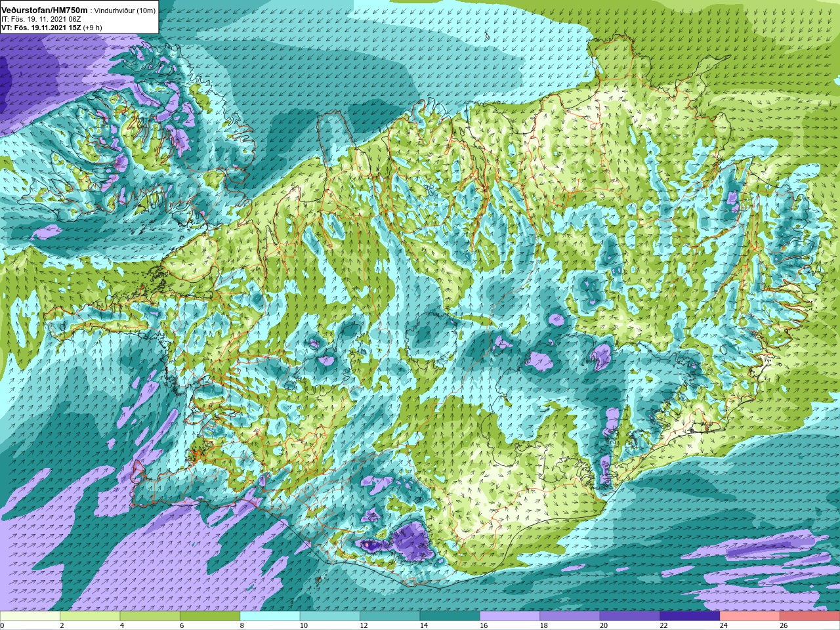This screenshot has width=840, height=630.
Task: Click the legend value label '20'
Action: click(604, 625)
